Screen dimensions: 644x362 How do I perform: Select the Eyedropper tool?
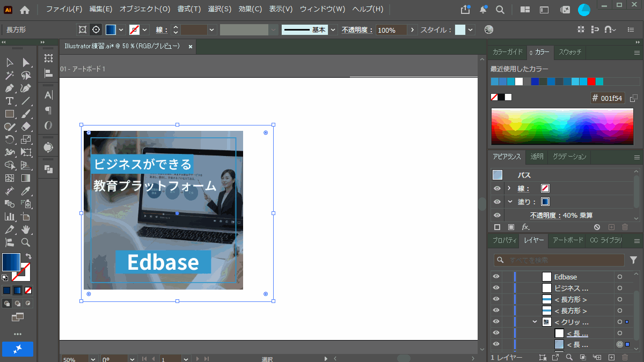26,191
